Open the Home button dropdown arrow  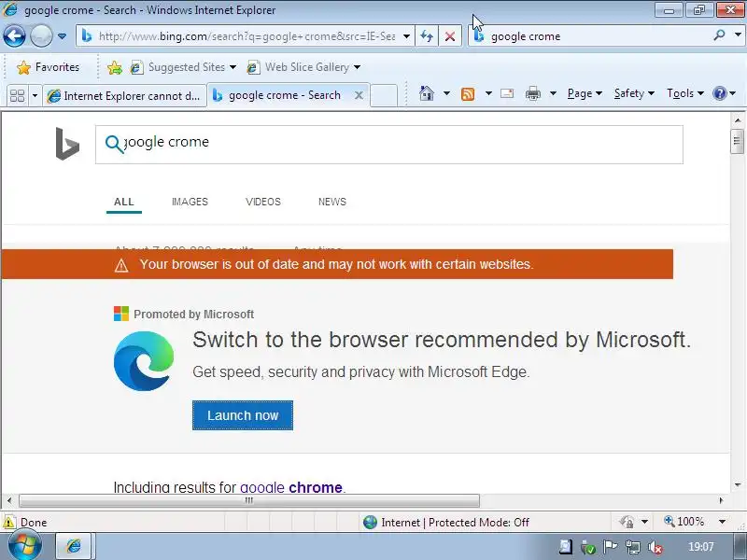pos(446,93)
